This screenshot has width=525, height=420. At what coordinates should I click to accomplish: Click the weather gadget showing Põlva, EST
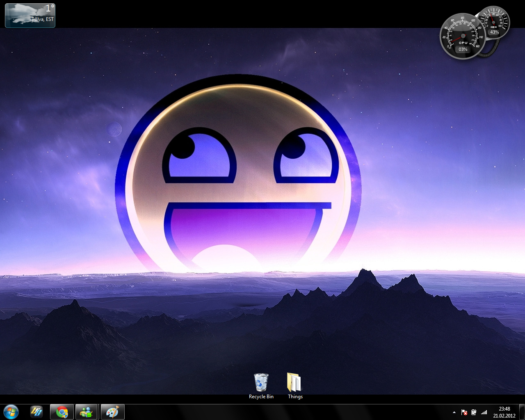pyautogui.click(x=30, y=16)
